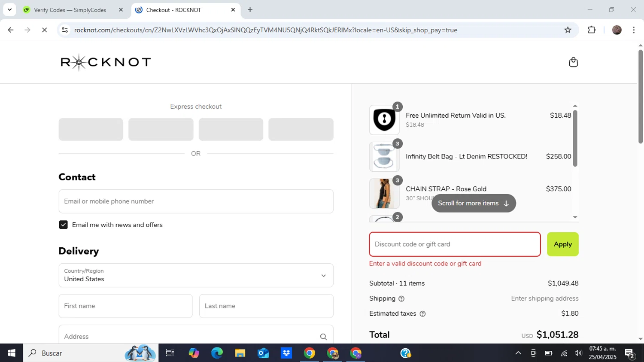Open the Get Help question mark app
Screen dimensions: 644x362
tap(405, 353)
